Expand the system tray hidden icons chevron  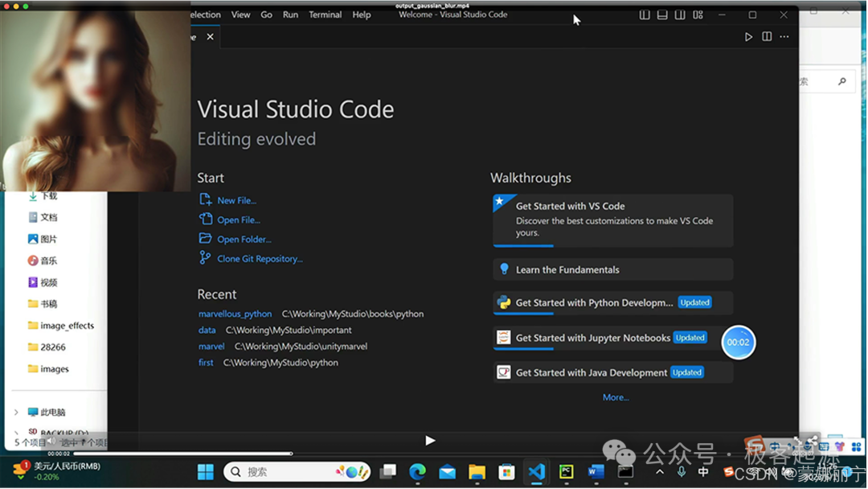(659, 472)
